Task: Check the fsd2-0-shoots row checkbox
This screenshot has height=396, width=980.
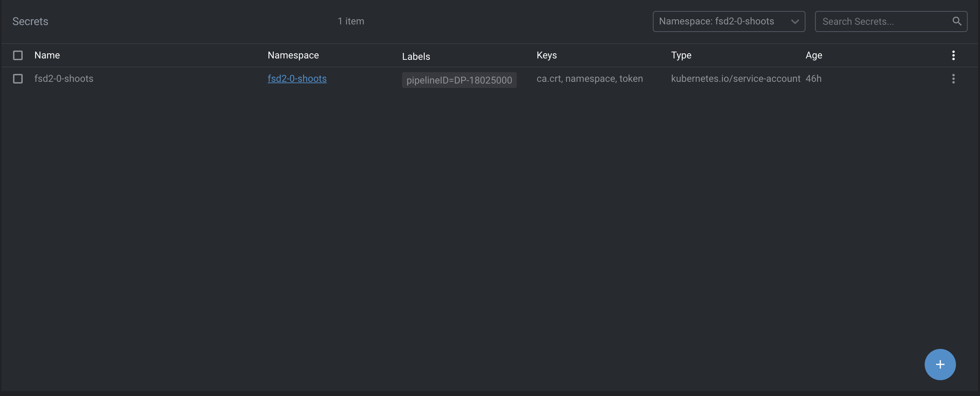Action: coord(18,79)
